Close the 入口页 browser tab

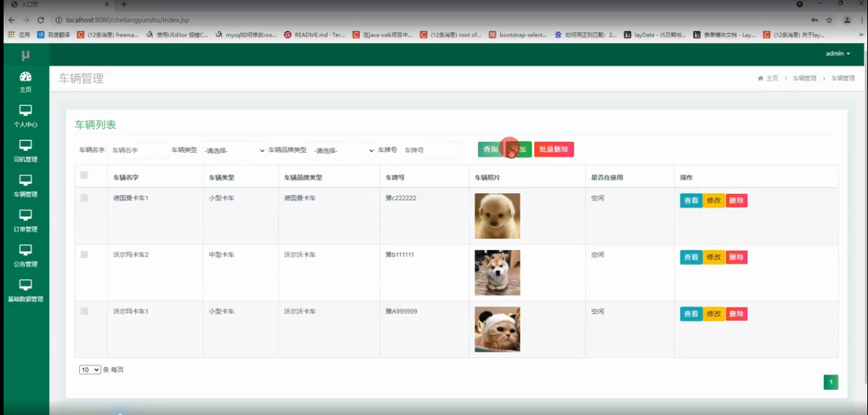[x=107, y=4]
